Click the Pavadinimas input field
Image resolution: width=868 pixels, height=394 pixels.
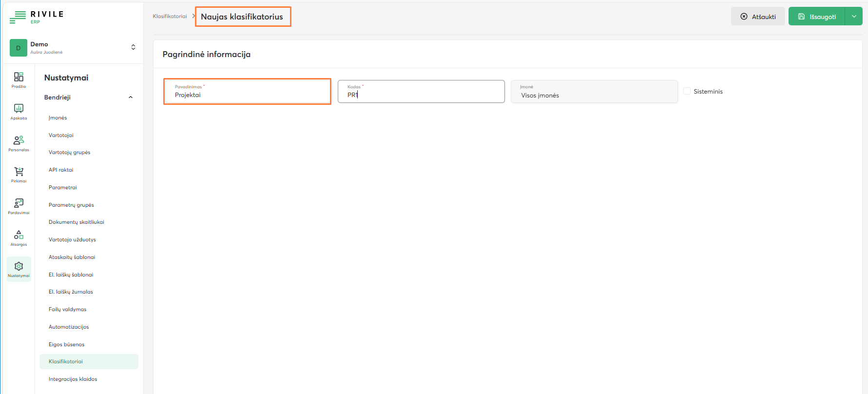tap(247, 95)
